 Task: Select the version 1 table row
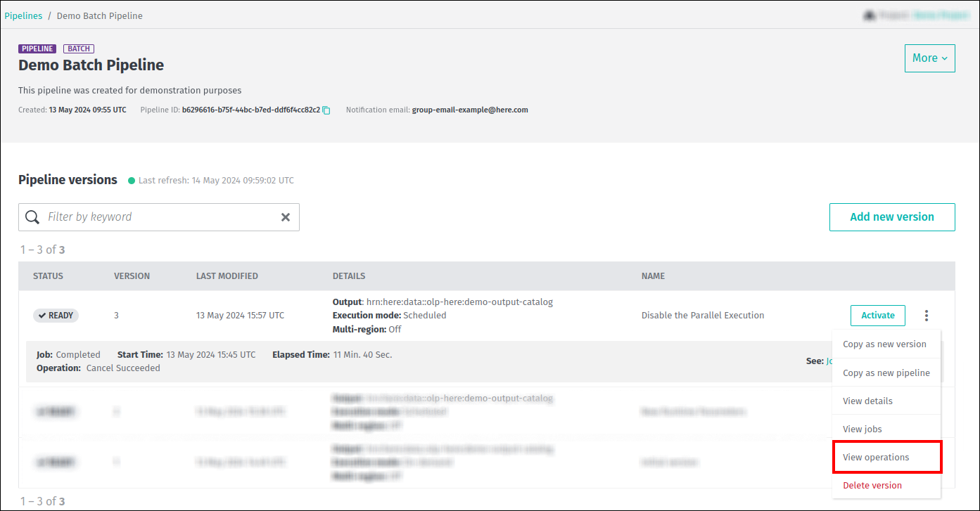click(422, 462)
